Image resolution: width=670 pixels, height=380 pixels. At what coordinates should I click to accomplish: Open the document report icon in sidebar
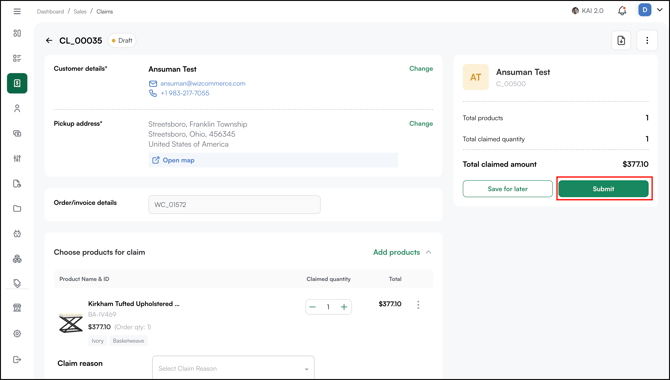(x=17, y=184)
